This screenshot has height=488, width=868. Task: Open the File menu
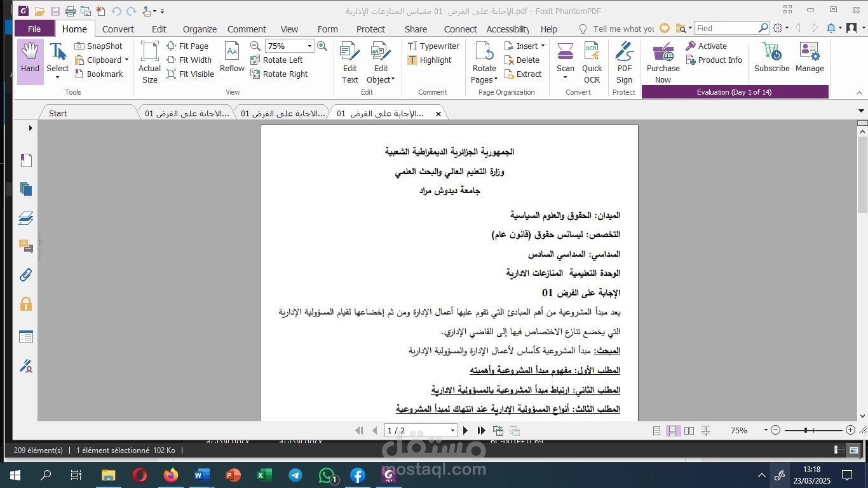click(34, 29)
